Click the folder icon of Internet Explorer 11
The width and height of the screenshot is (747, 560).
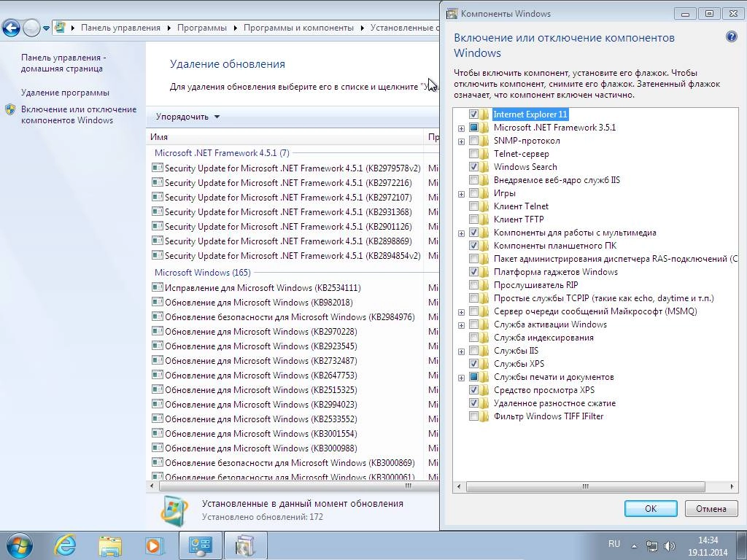tap(484, 114)
